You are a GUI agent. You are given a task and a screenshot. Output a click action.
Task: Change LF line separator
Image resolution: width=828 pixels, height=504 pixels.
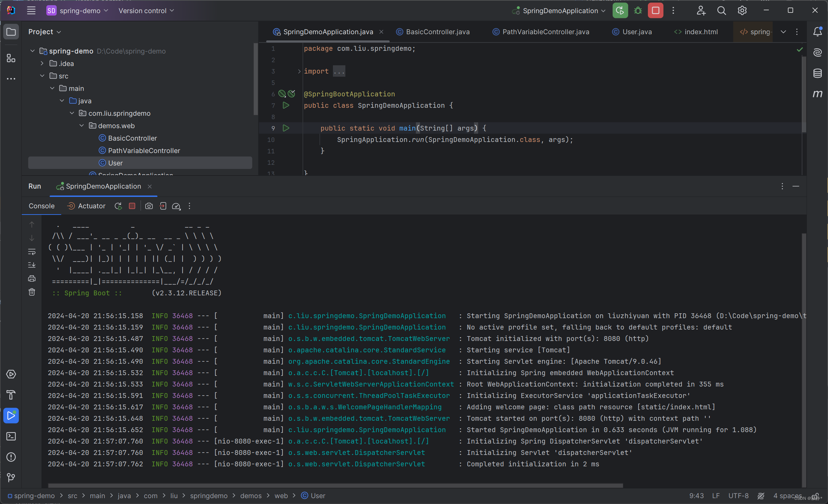[x=716, y=496]
